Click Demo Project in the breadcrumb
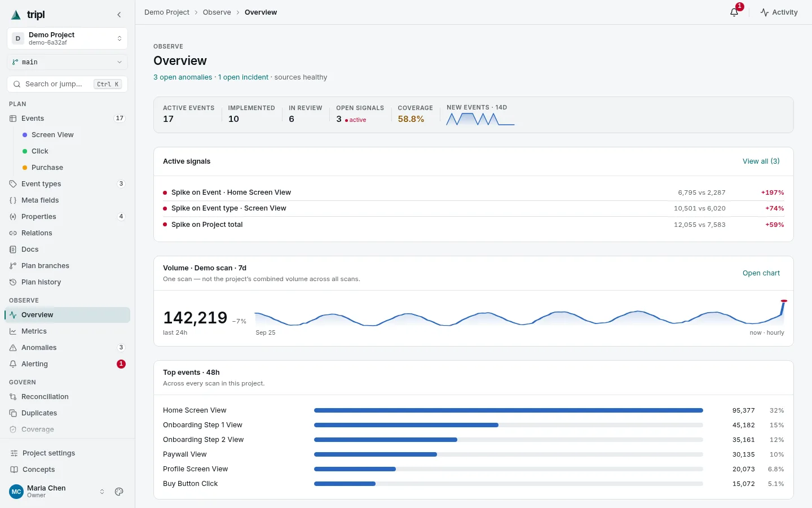 (x=167, y=12)
